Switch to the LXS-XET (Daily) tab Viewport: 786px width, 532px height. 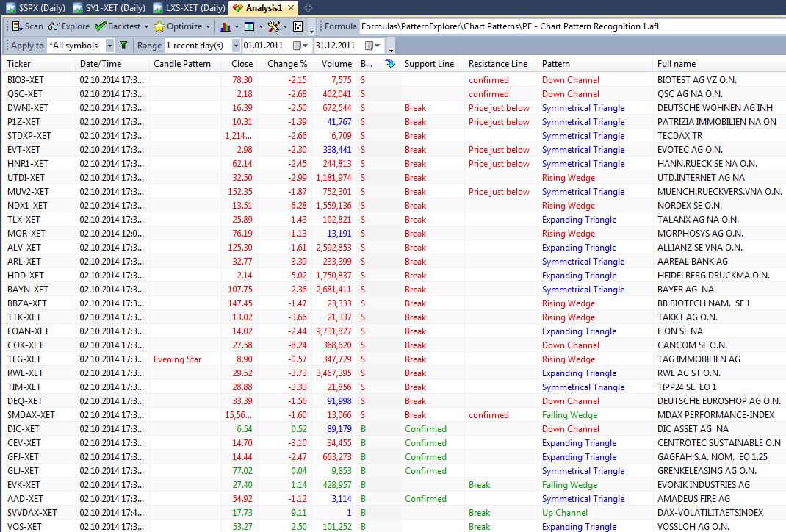click(189, 8)
